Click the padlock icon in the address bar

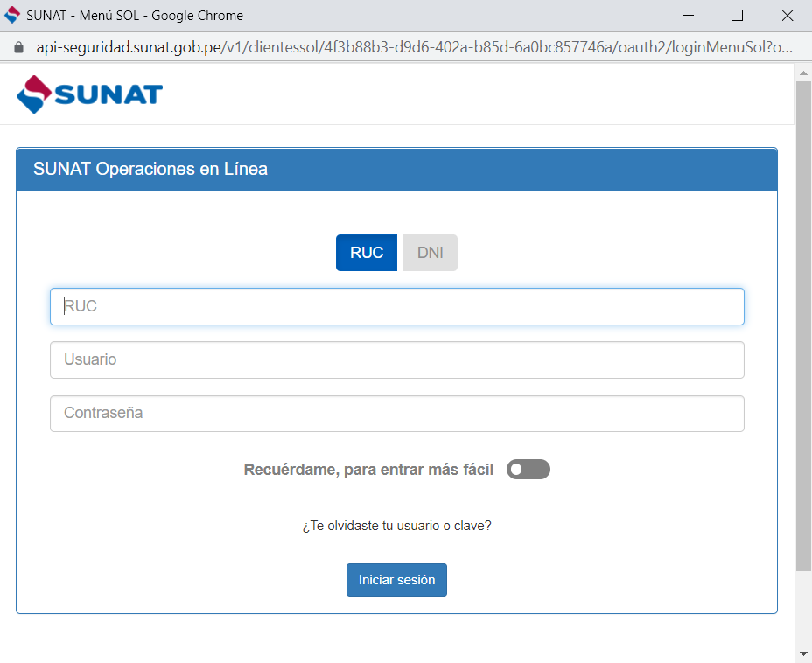[18, 47]
